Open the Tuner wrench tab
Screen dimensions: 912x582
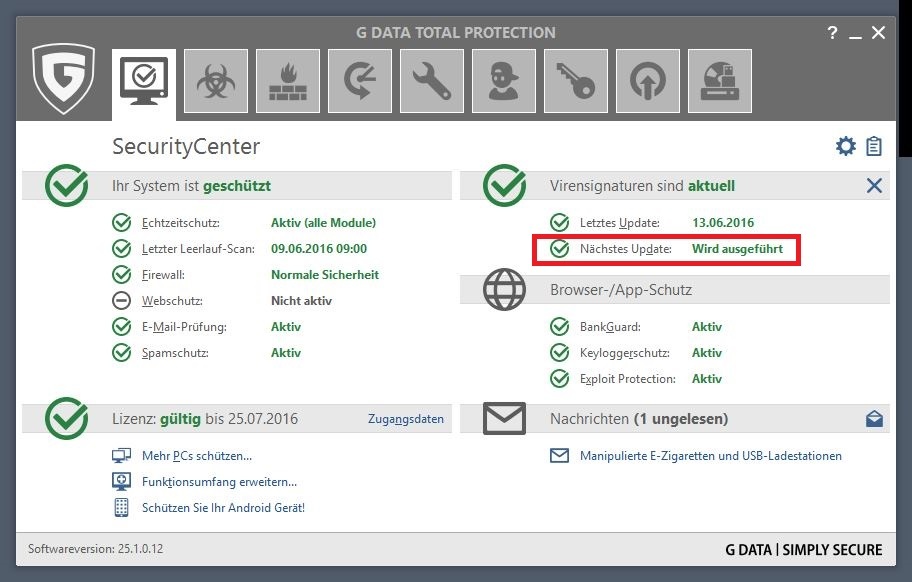[x=432, y=81]
